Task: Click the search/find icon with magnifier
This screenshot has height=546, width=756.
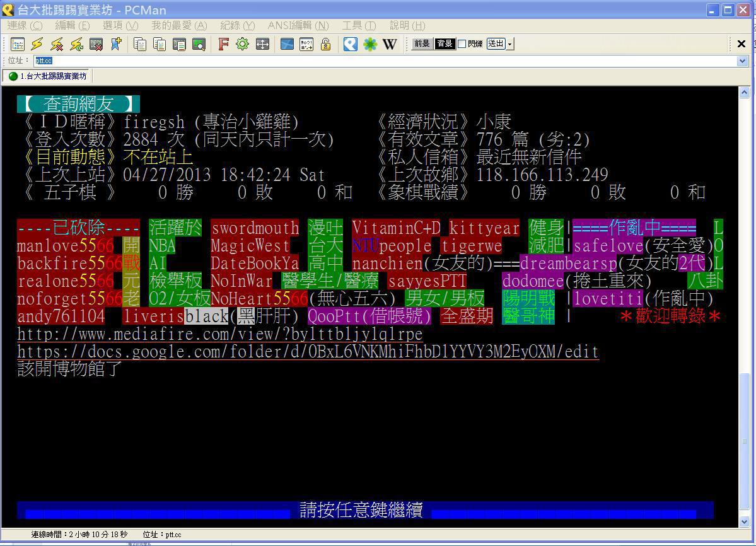Action: point(199,44)
